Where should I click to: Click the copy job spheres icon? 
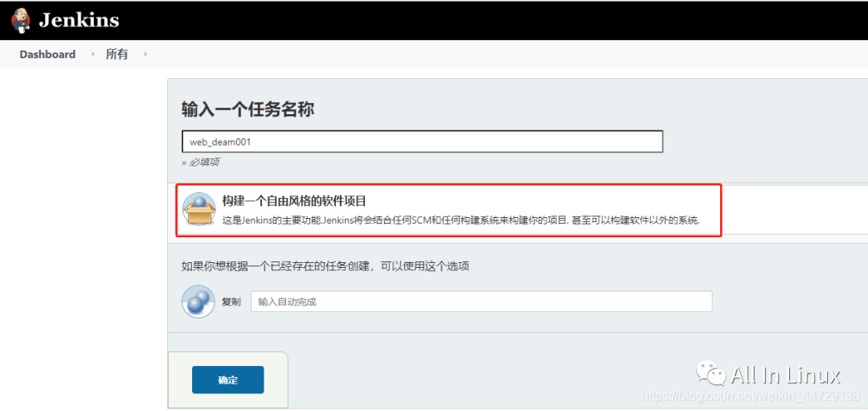[199, 302]
